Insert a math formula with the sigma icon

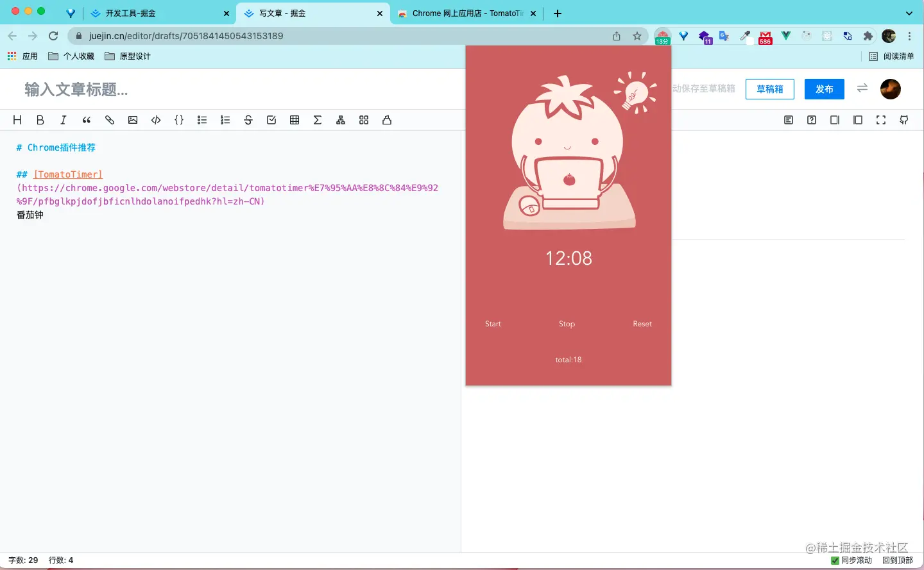coord(318,120)
